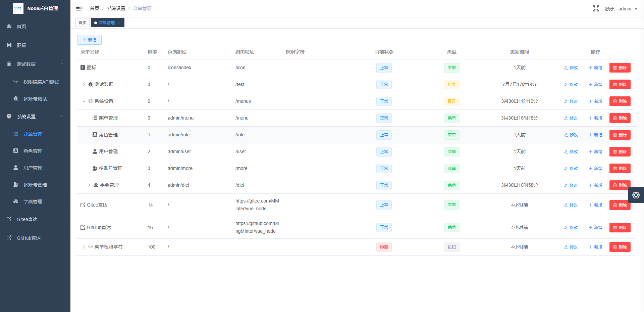Click 系统设置 in breadcrumb

point(116,8)
